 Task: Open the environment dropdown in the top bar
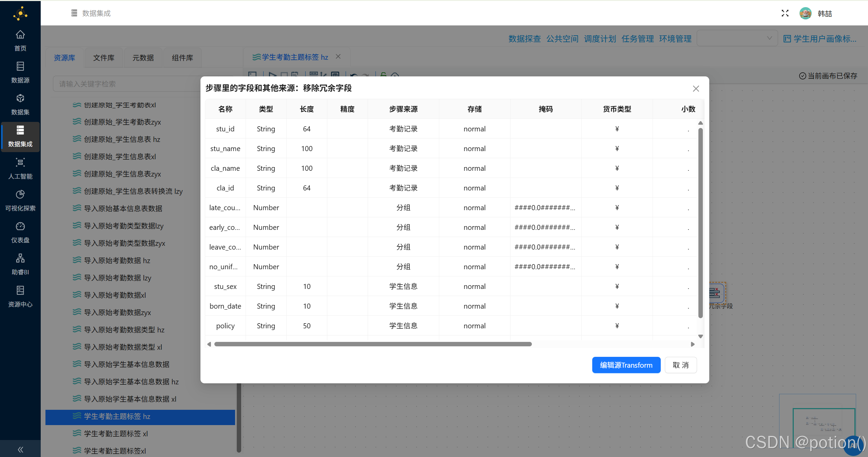[737, 38]
